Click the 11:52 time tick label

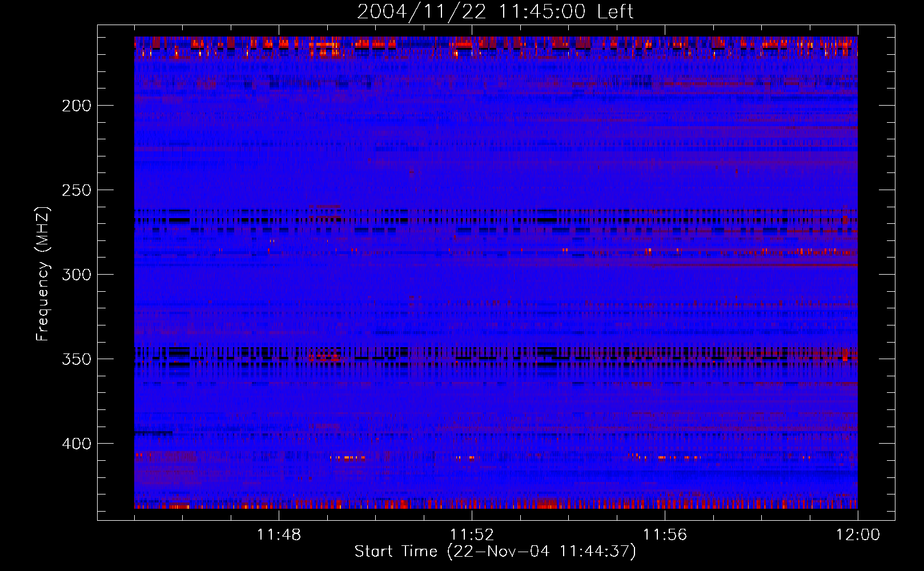[x=472, y=535]
